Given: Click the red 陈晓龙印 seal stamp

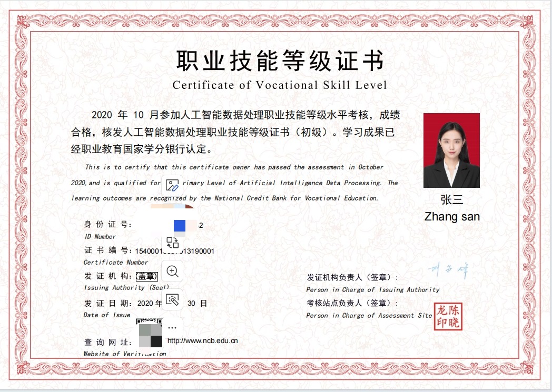Looking at the screenshot, I should pos(448,316).
